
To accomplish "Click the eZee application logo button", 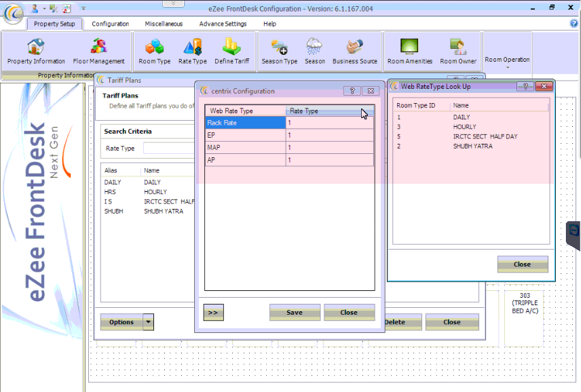I will click(x=14, y=14).
